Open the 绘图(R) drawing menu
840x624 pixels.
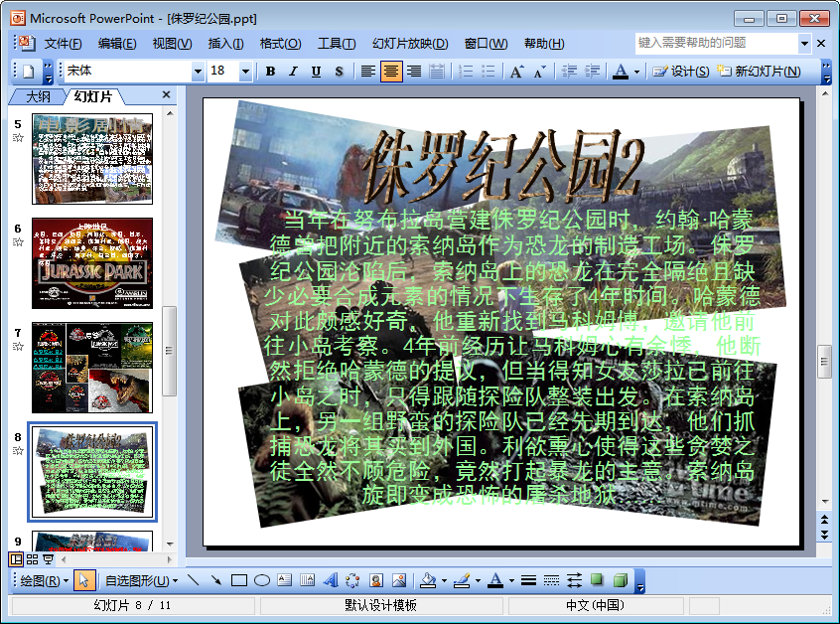44,580
